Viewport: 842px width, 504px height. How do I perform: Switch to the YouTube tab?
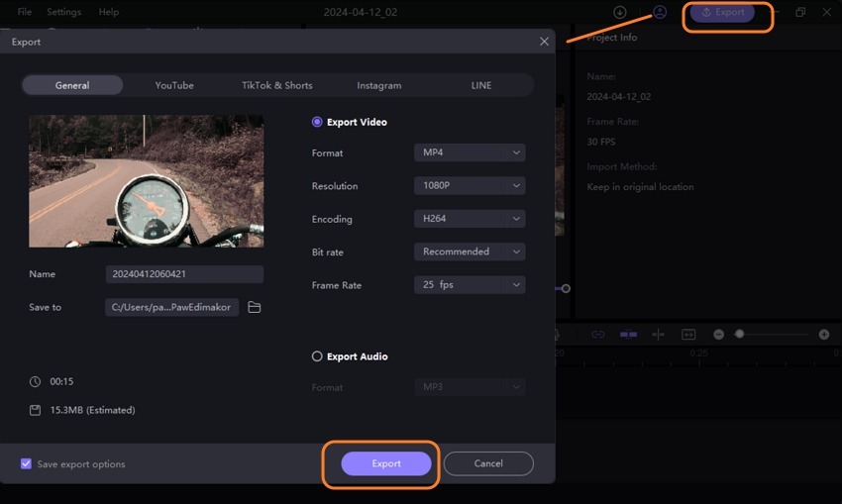tap(174, 85)
